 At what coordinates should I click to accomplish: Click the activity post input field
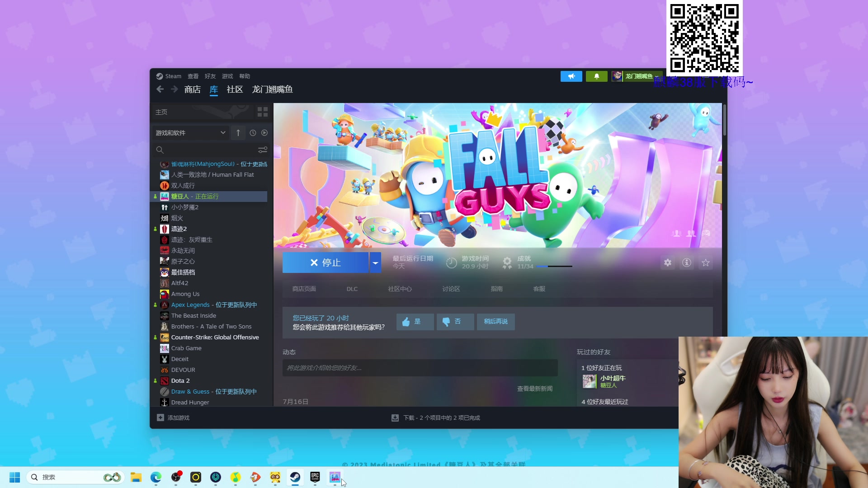420,368
